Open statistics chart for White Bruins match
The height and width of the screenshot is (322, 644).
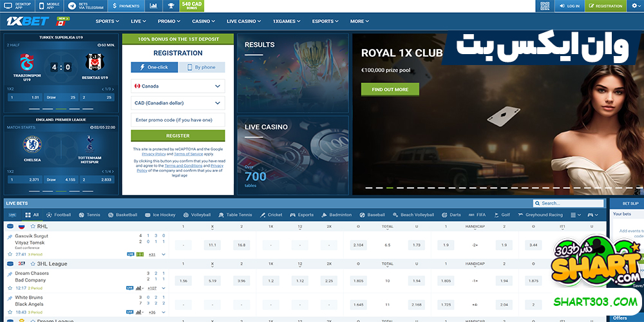pyautogui.click(x=138, y=312)
